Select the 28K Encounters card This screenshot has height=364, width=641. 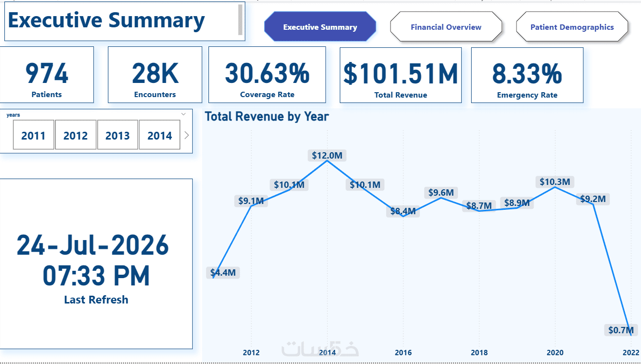(x=155, y=75)
